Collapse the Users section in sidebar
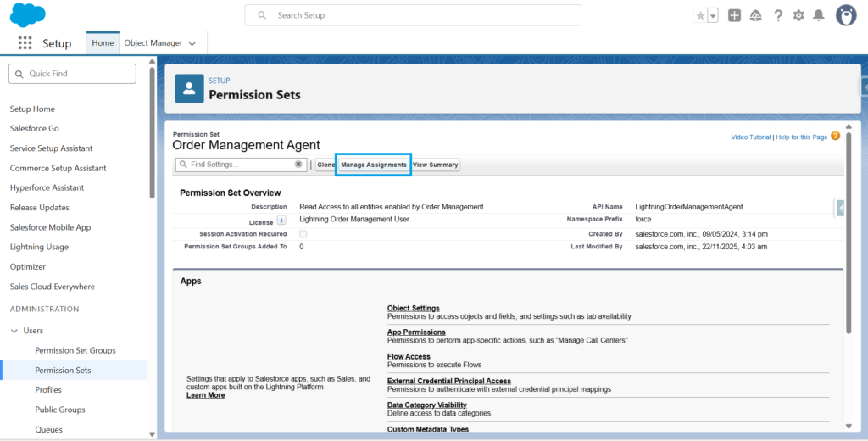The image size is (868, 441). click(x=14, y=331)
